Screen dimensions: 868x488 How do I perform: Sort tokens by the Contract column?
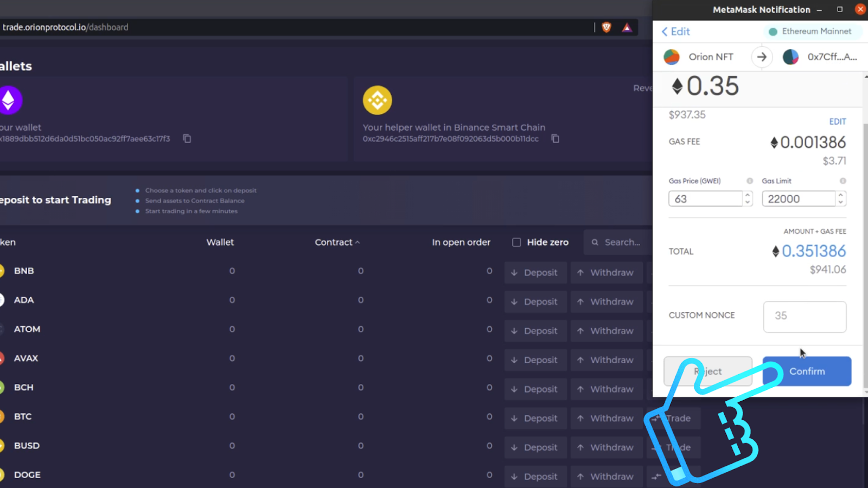tap(337, 242)
